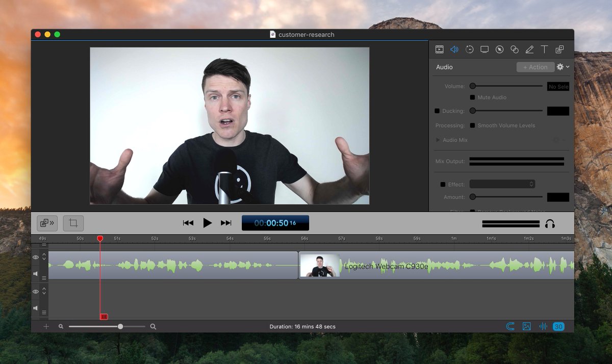Screen dimensions: 612x364
Task: Show thumbnails using the image icon
Action: pyautogui.click(x=527, y=326)
